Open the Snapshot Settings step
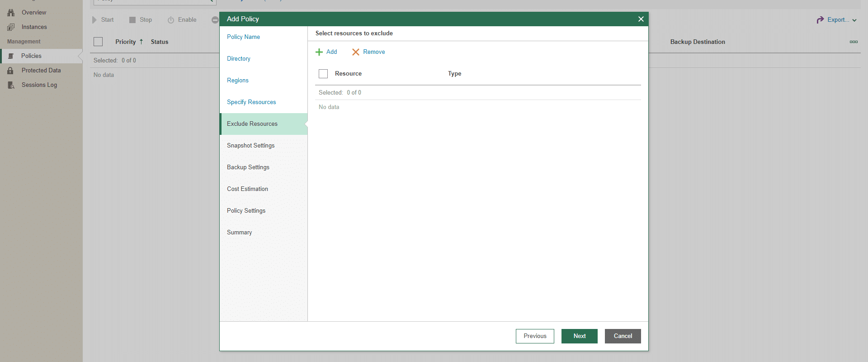This screenshot has width=868, height=362. (264, 146)
